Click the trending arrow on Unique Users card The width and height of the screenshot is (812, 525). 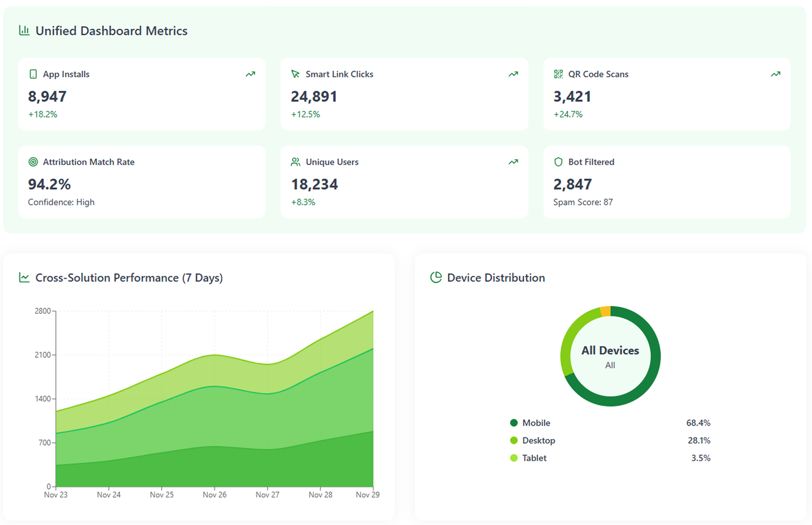513,162
